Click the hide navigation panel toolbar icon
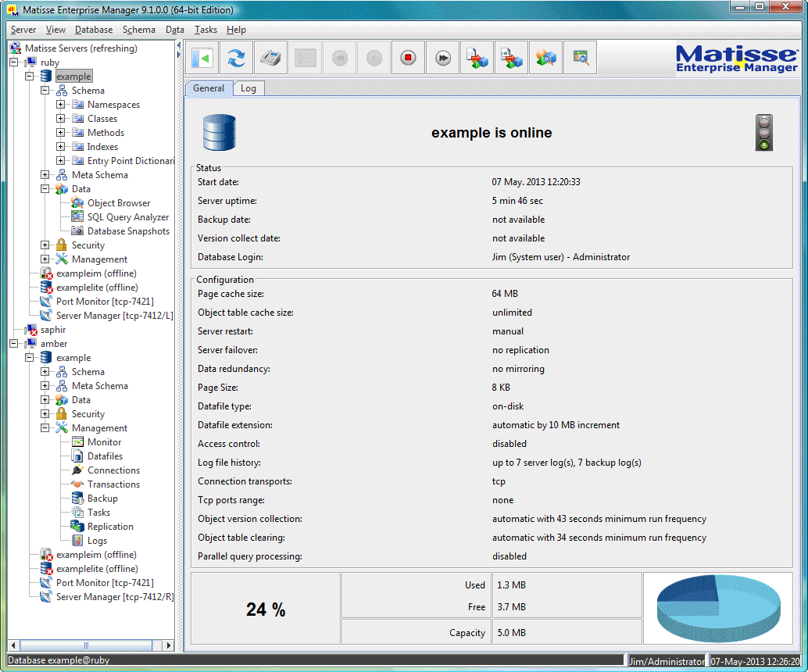 click(202, 59)
